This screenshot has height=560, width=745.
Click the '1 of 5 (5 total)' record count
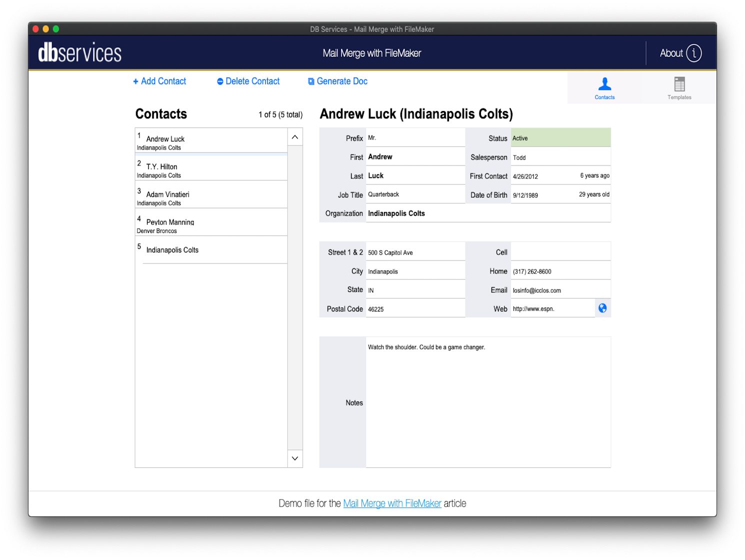[280, 114]
